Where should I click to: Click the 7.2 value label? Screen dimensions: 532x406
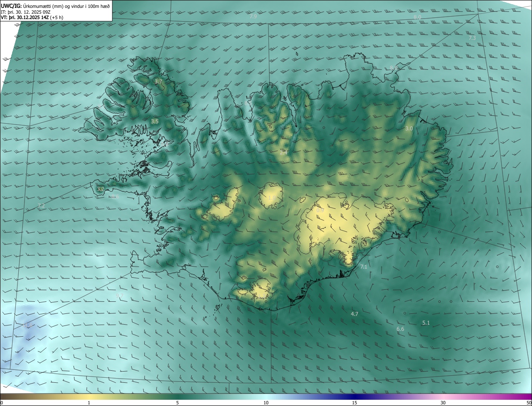[41, 206]
